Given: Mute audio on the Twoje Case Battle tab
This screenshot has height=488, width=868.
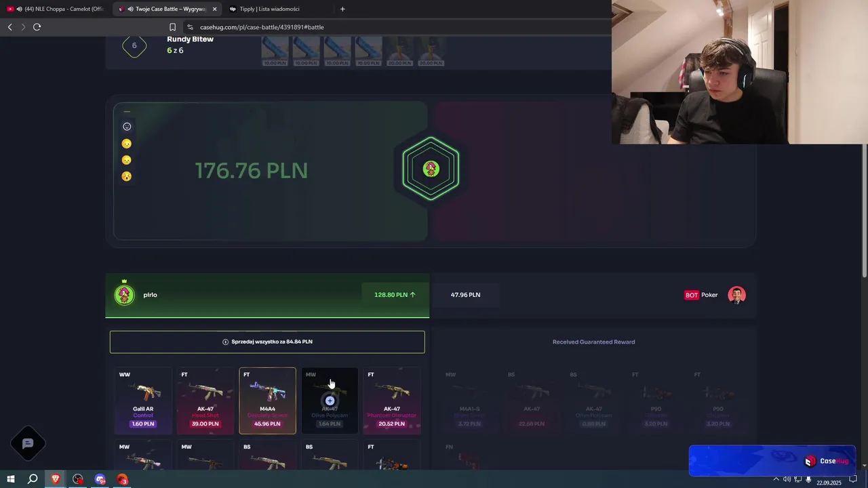Looking at the screenshot, I should tap(130, 9).
